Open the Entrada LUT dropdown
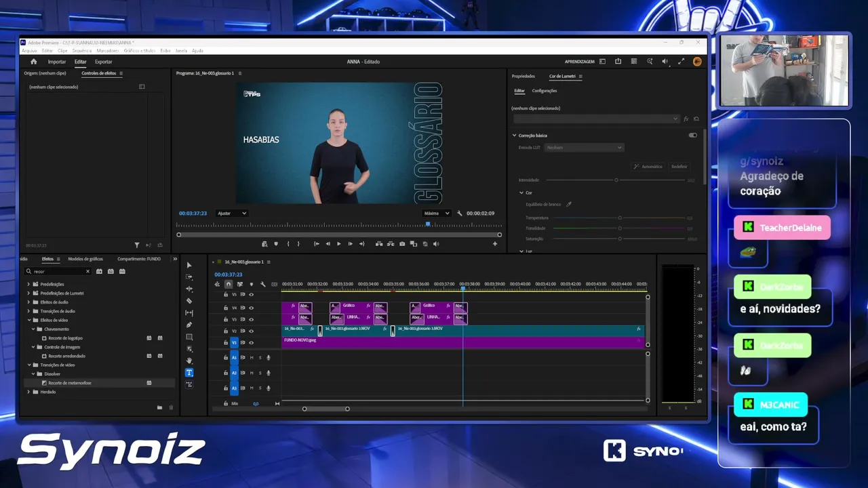Screen dimensions: 868x488 click(x=584, y=148)
